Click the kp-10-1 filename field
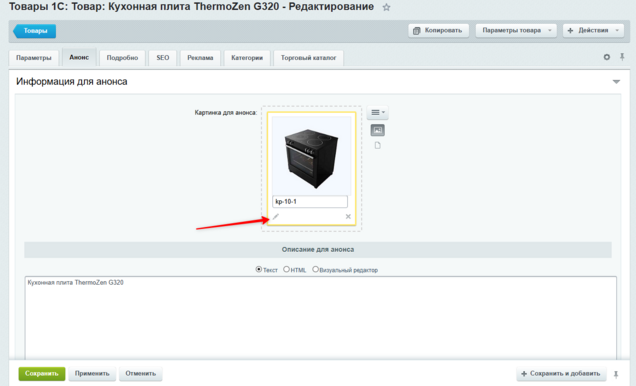 310,202
